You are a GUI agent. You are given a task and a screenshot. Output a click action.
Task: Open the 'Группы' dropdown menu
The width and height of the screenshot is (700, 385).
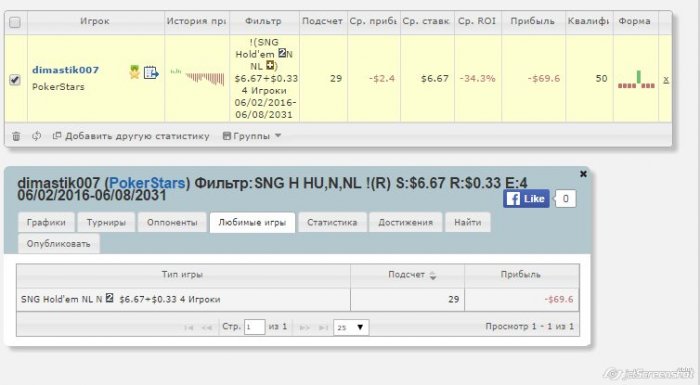coord(252,136)
